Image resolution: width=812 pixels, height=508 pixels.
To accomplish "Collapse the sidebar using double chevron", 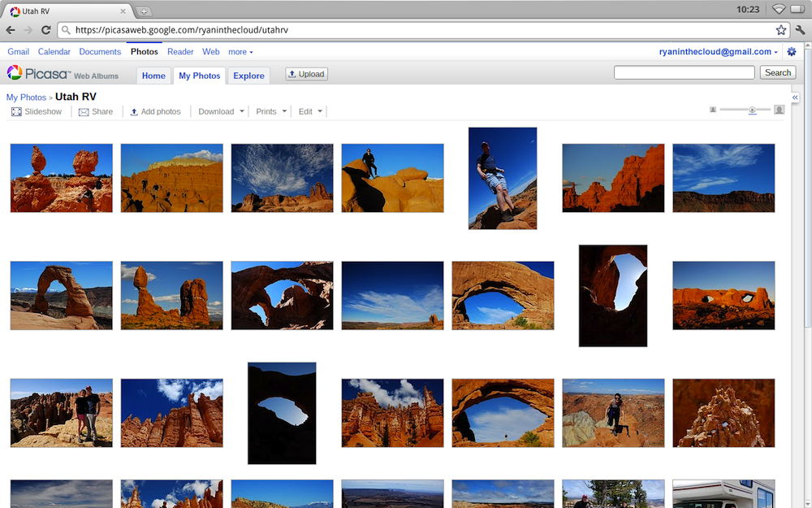I will (x=795, y=97).
